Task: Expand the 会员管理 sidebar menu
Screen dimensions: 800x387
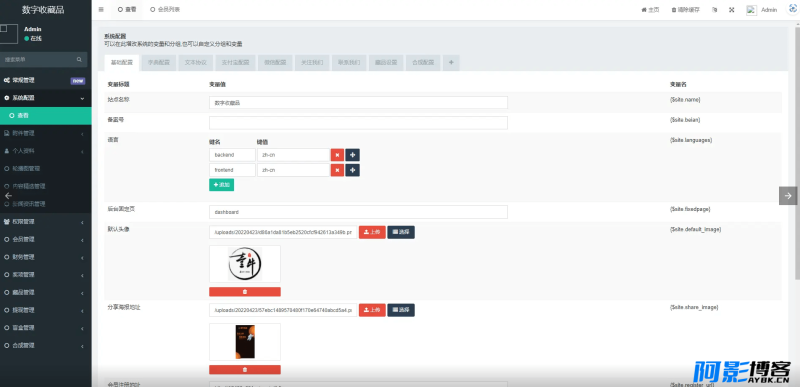Action: coord(46,239)
